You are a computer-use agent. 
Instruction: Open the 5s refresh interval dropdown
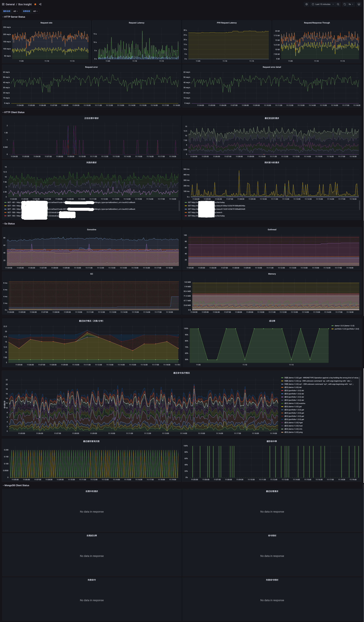click(351, 4)
